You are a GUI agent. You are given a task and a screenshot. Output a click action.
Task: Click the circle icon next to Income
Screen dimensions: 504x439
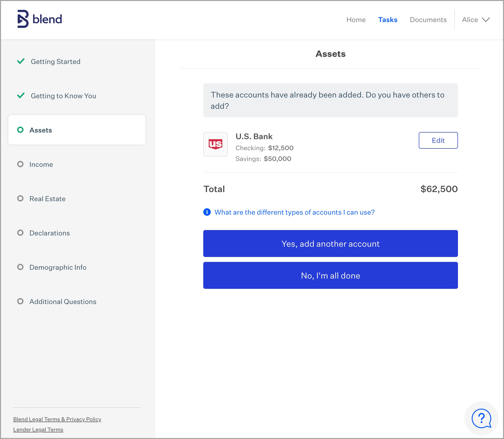click(x=20, y=164)
